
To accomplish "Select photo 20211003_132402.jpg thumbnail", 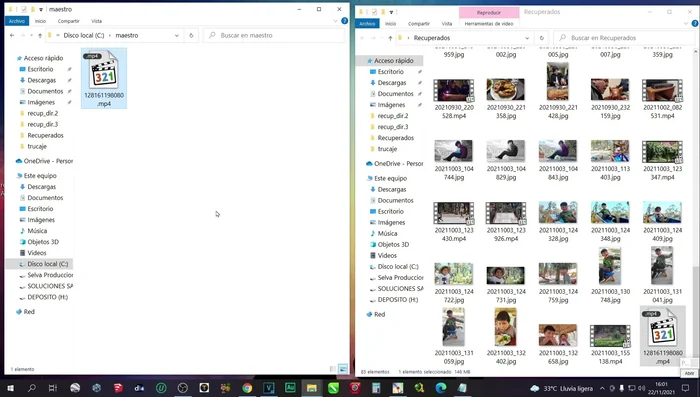I will pyautogui.click(x=505, y=326).
